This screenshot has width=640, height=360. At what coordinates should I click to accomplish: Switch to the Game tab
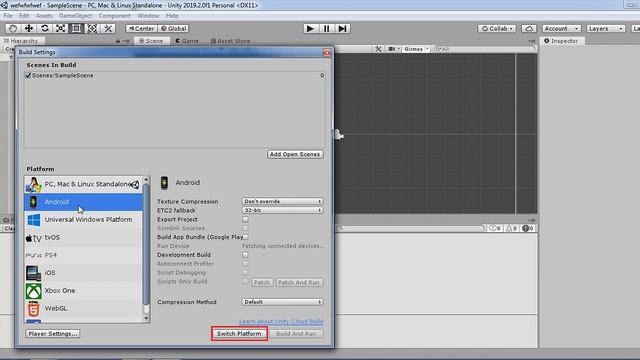187,41
